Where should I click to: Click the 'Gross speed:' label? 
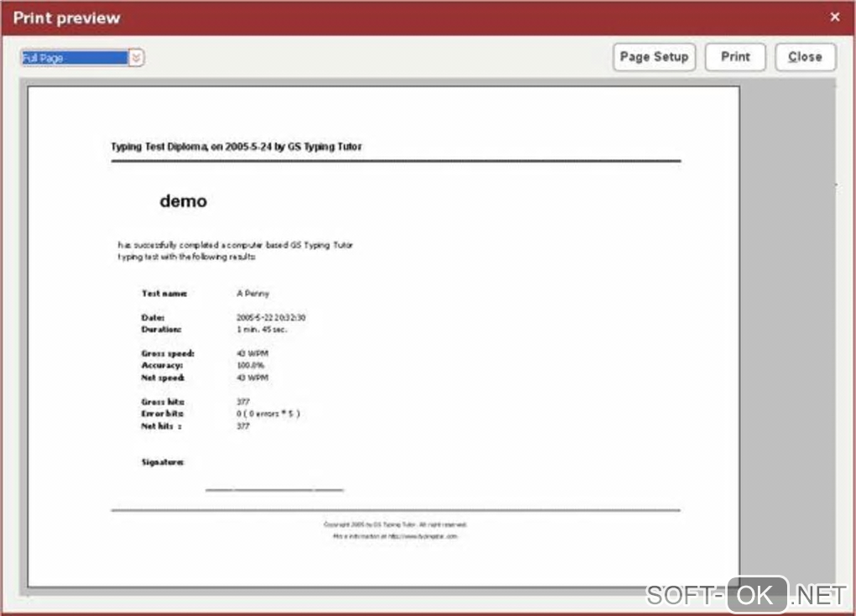[x=168, y=353]
